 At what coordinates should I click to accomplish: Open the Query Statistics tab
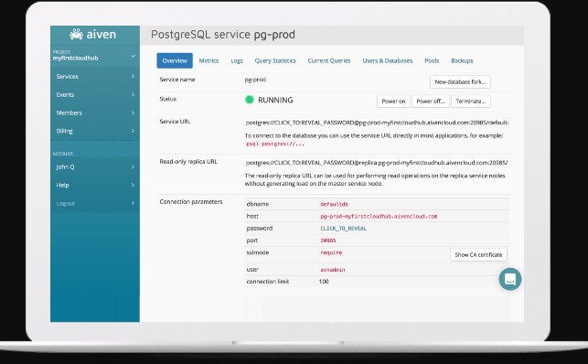point(275,60)
